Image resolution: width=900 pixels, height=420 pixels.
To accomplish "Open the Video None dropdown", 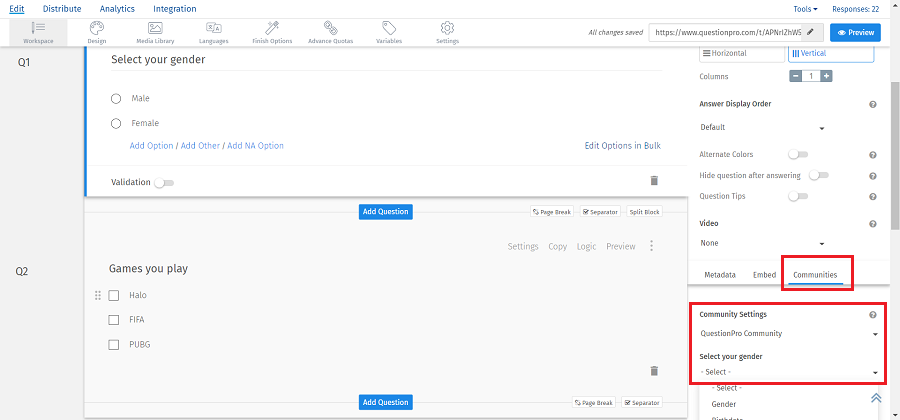I will point(762,243).
